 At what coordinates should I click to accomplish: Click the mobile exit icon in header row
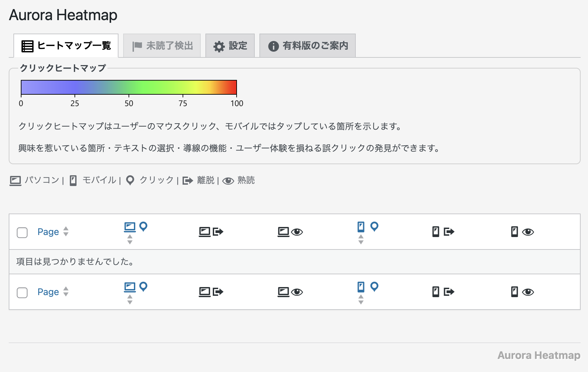point(443,232)
